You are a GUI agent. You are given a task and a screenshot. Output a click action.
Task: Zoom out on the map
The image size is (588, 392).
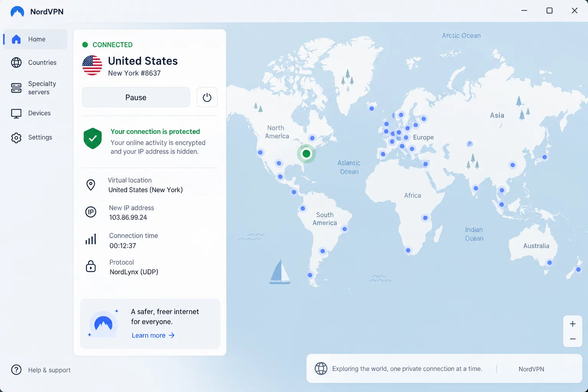click(x=573, y=339)
